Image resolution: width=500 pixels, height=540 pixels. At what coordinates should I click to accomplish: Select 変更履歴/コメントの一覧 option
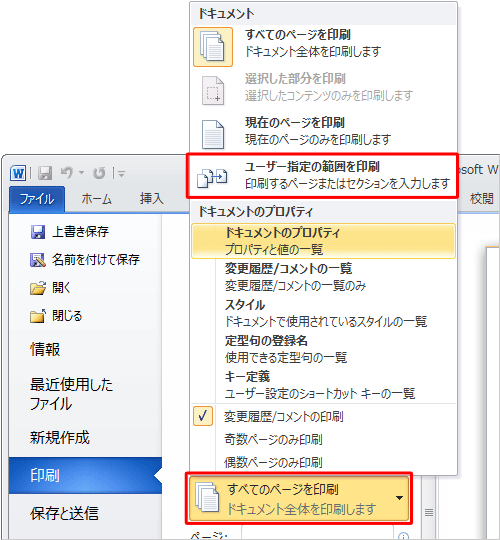(324, 277)
